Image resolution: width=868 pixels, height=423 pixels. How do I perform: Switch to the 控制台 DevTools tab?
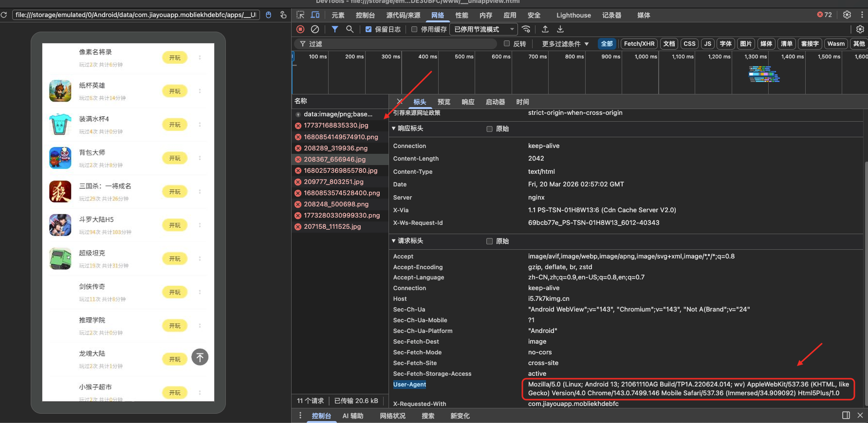coord(365,15)
